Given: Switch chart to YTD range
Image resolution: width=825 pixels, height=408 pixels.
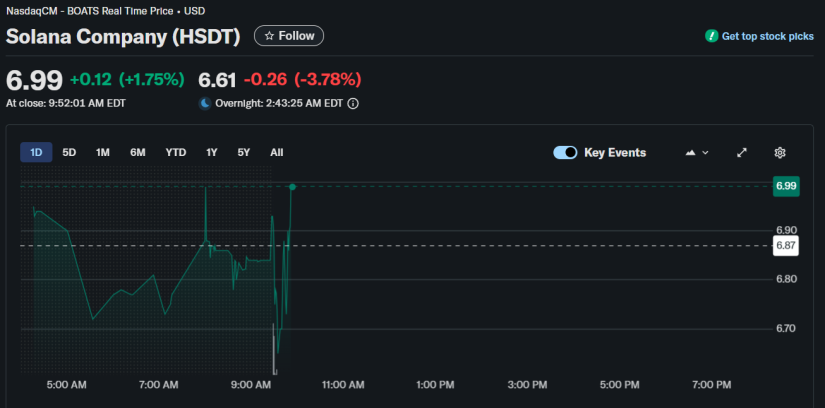Looking at the screenshot, I should [175, 153].
